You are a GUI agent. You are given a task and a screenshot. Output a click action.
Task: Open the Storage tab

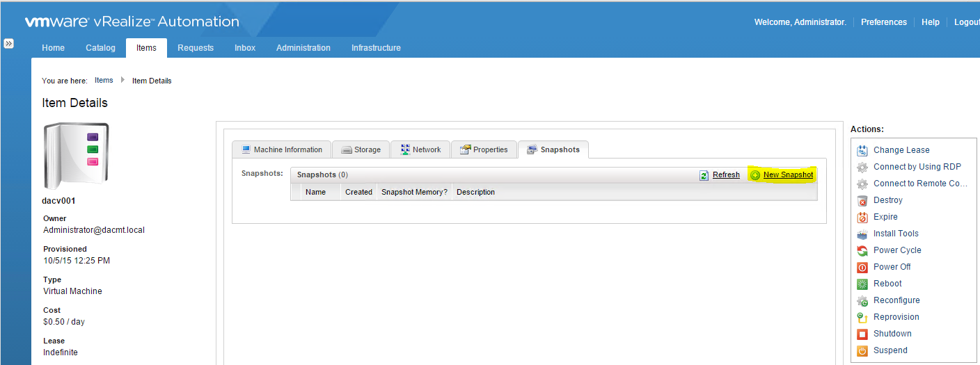click(361, 149)
